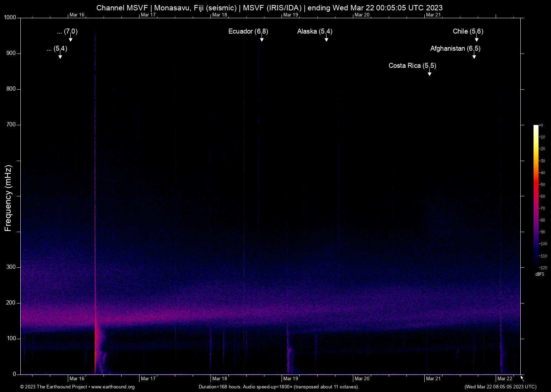This screenshot has width=551, height=392.
Task: Click the dBFS color scale bar
Action: (x=536, y=196)
